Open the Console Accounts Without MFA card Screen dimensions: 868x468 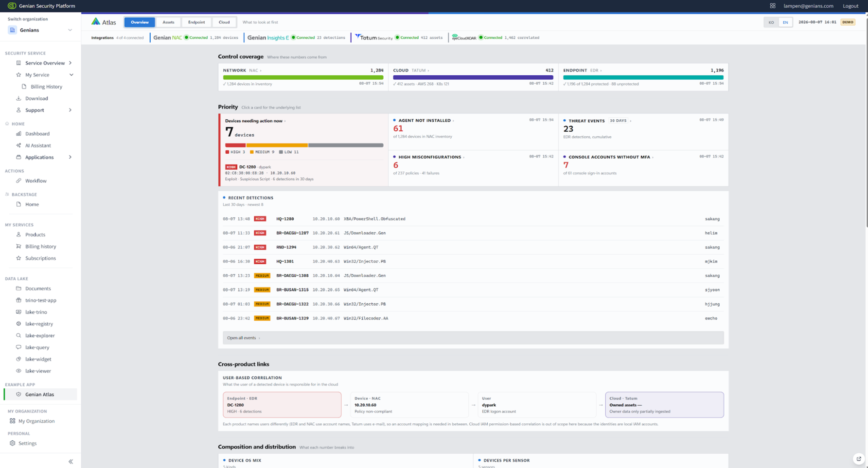[x=643, y=168]
